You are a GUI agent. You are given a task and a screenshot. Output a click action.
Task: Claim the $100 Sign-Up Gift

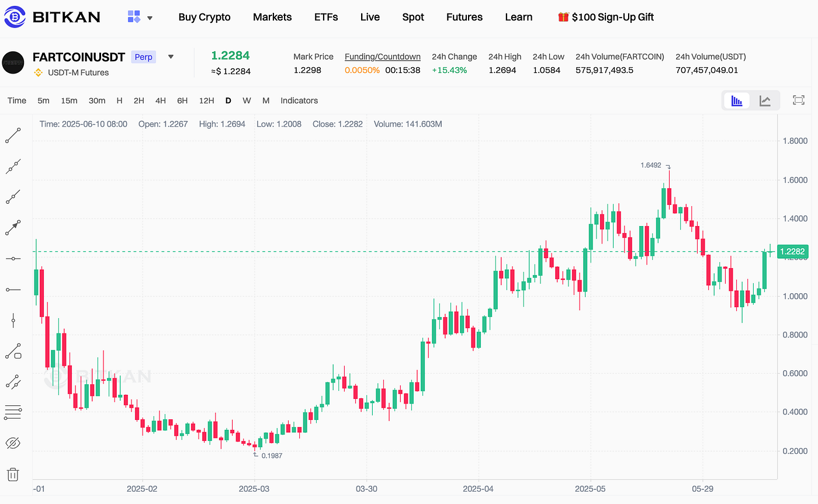(606, 17)
